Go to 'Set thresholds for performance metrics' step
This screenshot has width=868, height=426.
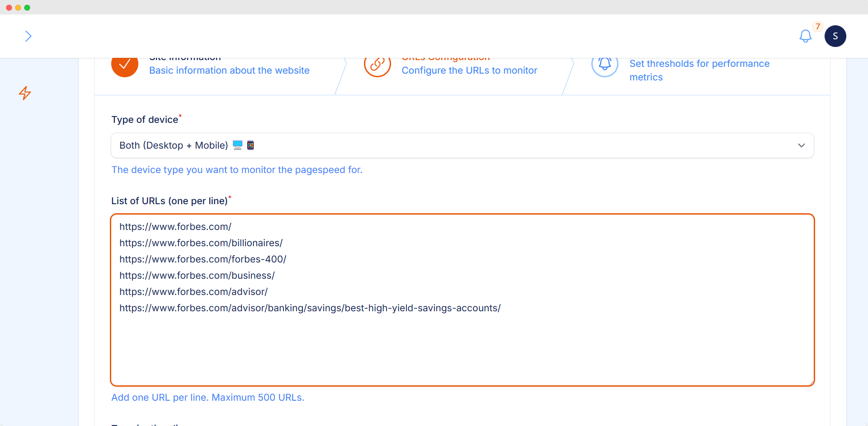coord(699,70)
